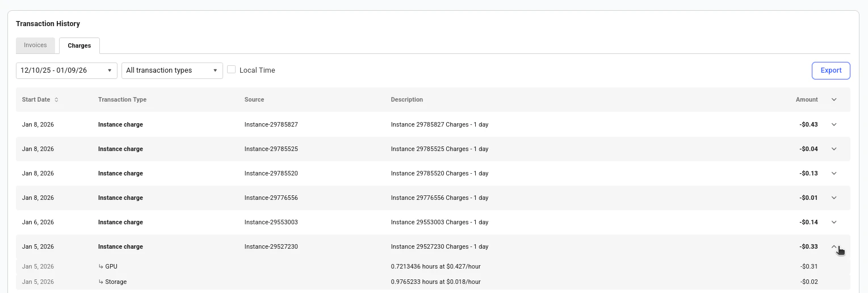Select source text Instance-29776556
The width and height of the screenshot is (868, 293).
[271, 198]
